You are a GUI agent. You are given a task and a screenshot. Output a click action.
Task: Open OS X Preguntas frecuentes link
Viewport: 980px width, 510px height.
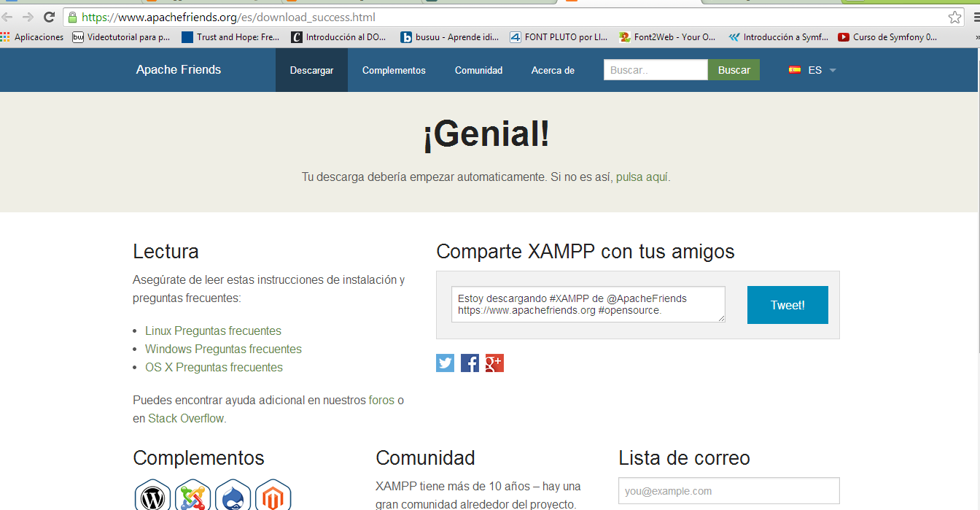click(214, 367)
